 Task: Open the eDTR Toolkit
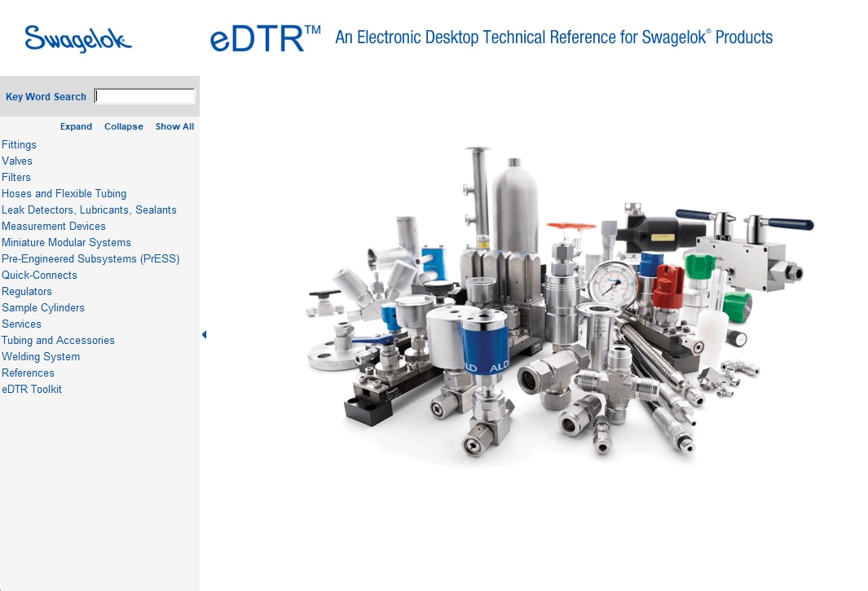coord(32,390)
